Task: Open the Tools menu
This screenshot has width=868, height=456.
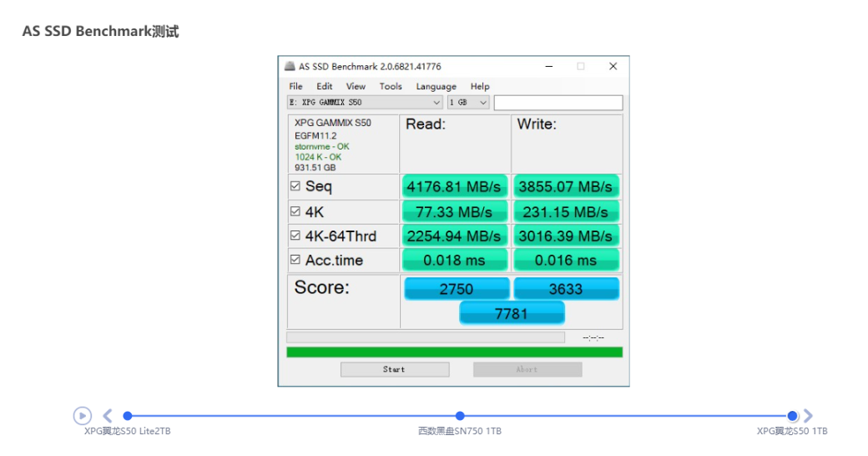Action: [391, 86]
